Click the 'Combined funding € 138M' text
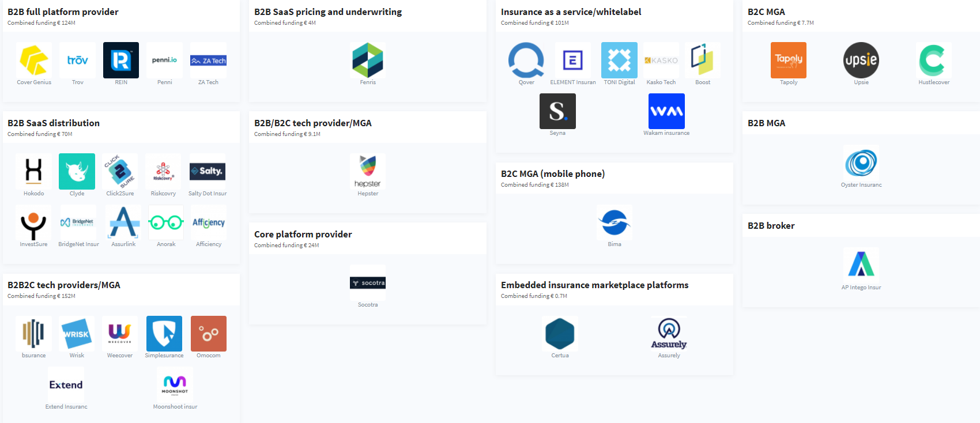The height and width of the screenshot is (423, 980). coord(535,185)
